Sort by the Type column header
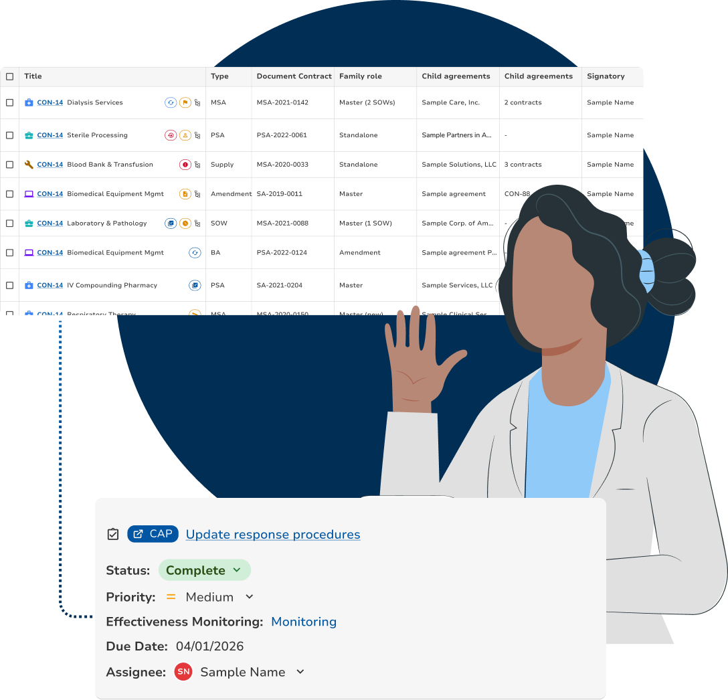This screenshot has width=728, height=700. pos(219,76)
